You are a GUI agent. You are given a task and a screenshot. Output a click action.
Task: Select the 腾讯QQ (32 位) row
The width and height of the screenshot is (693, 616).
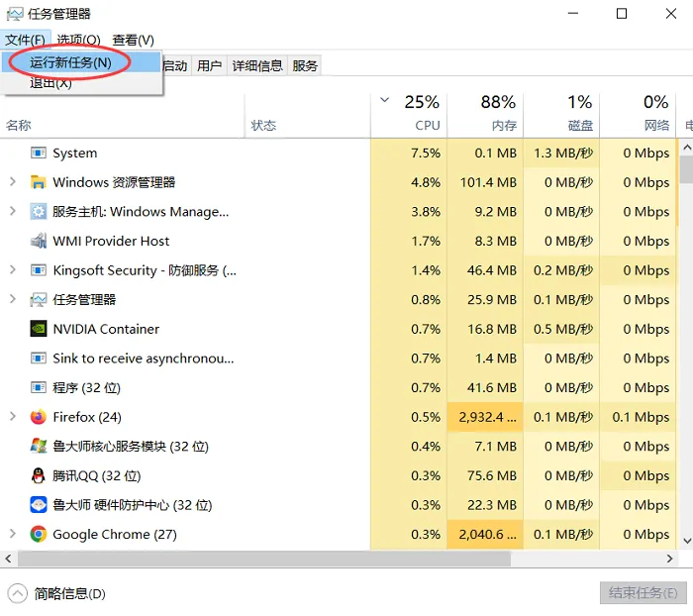tap(338, 475)
